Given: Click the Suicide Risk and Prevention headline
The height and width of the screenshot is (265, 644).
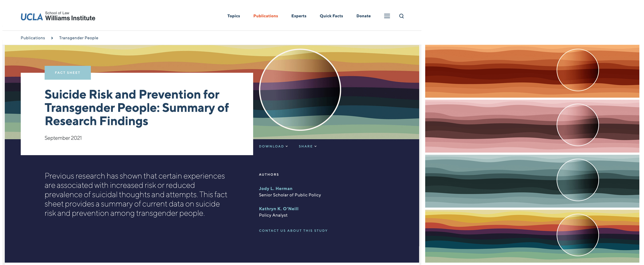Looking at the screenshot, I should pyautogui.click(x=137, y=108).
